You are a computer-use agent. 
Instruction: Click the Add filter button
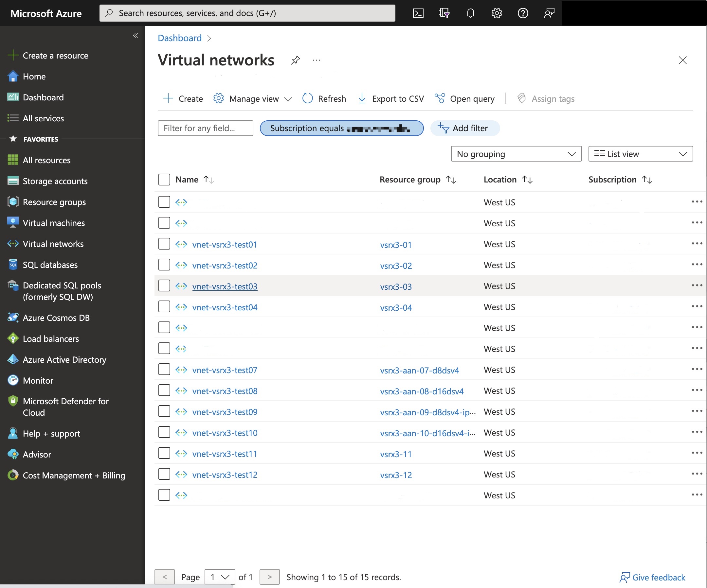point(464,128)
